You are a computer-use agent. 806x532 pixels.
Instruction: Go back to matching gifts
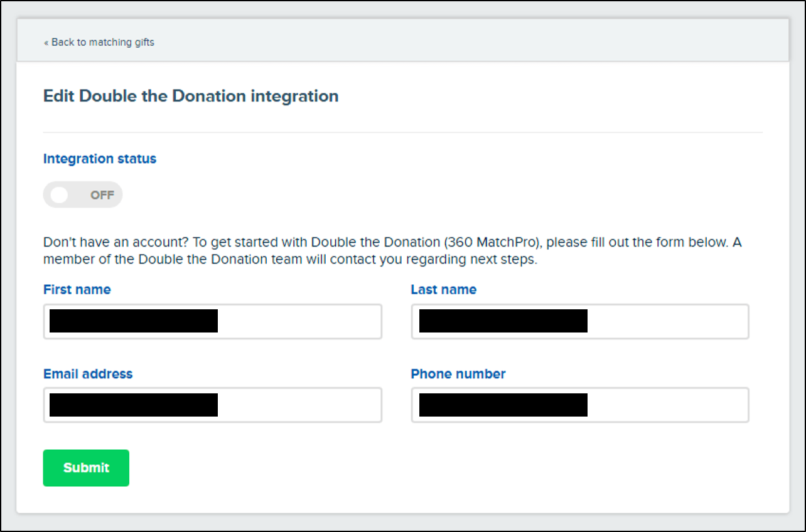coord(99,43)
